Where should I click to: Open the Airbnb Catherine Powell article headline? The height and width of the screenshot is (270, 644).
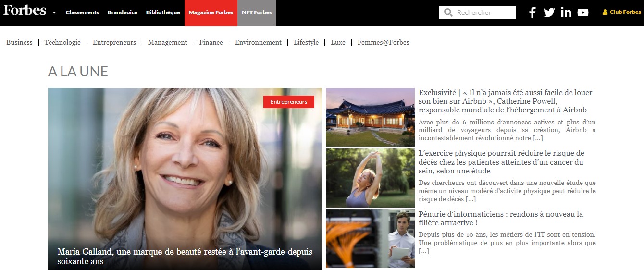click(x=506, y=101)
